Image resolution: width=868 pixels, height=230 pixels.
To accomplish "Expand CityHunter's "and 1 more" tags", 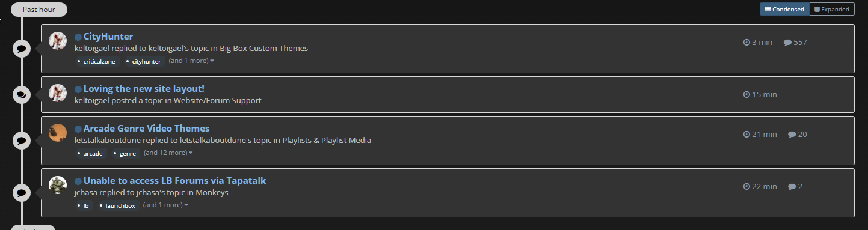I will tap(191, 61).
